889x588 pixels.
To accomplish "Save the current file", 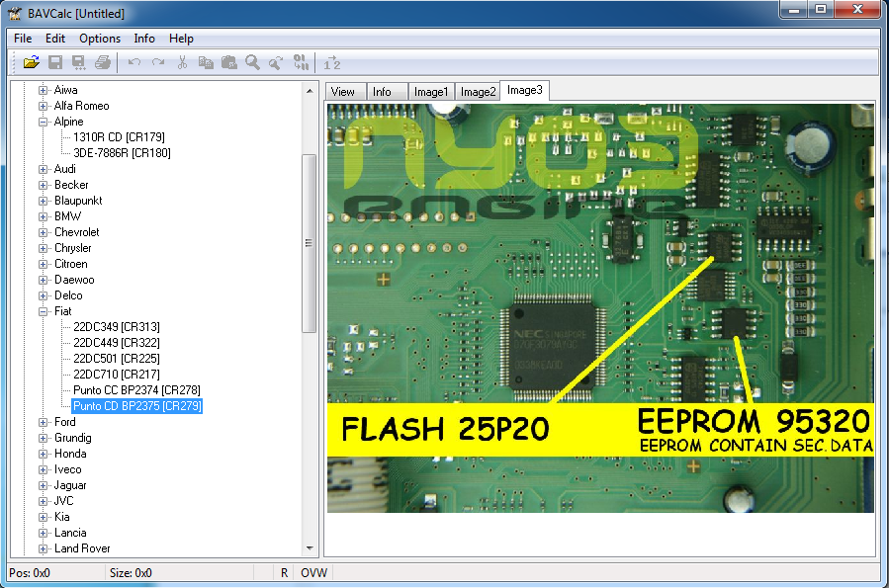I will (x=54, y=62).
